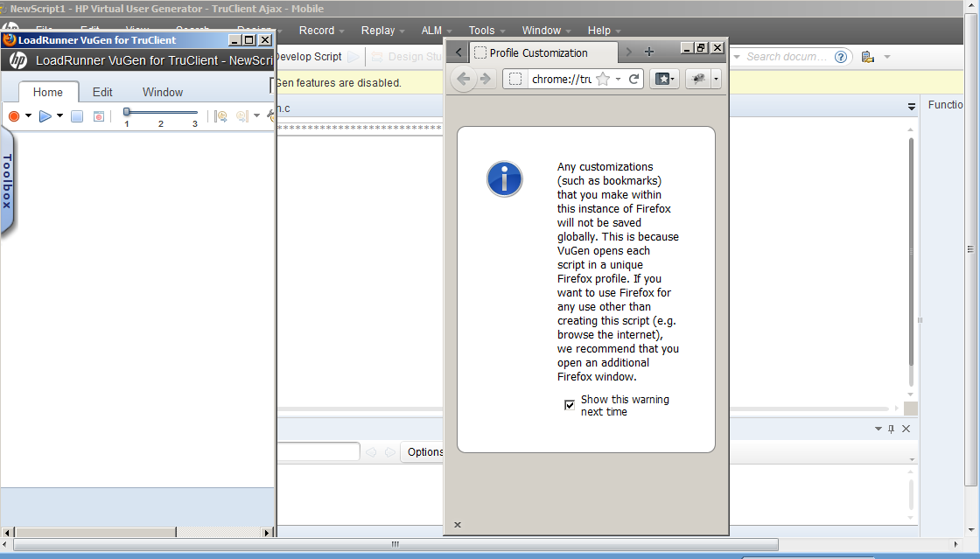The height and width of the screenshot is (559, 980).
Task: Click the browser Forward arrow button
Action: [486, 79]
